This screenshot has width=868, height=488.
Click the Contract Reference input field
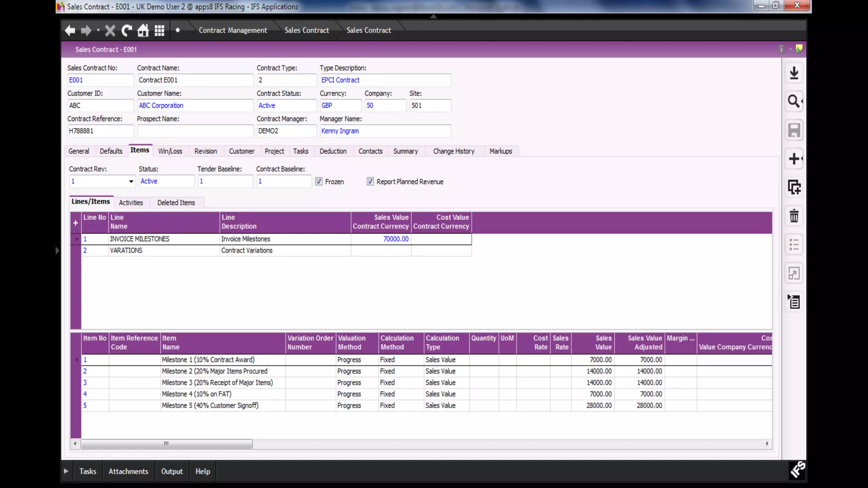point(100,131)
